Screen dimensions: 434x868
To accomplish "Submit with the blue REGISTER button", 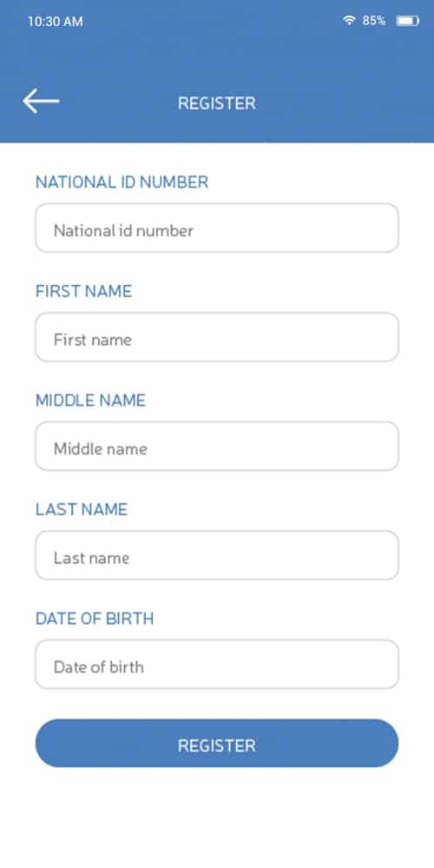I will 217,744.
